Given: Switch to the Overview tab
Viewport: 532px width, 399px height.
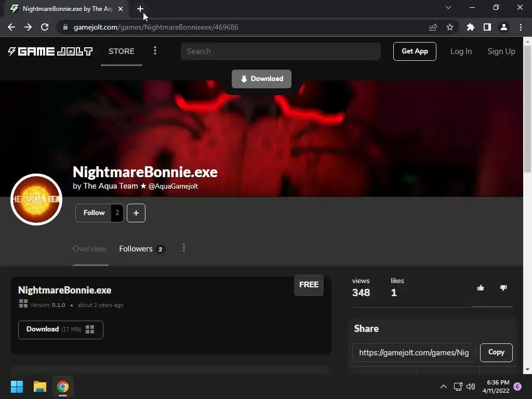Looking at the screenshot, I should tap(89, 249).
